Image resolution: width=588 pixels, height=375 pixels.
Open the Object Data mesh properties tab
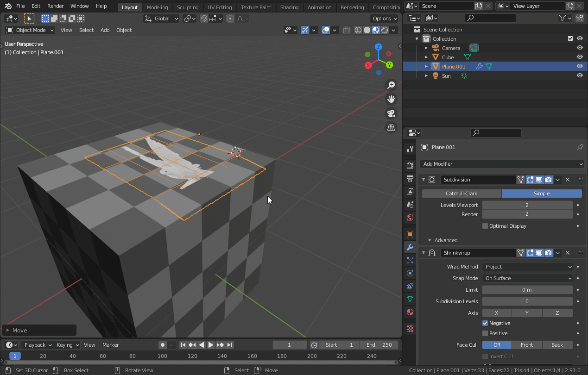tap(410, 299)
